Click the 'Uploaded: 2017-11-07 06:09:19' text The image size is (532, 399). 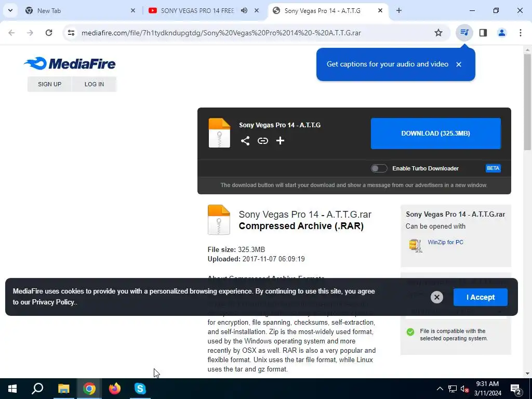tap(256, 259)
